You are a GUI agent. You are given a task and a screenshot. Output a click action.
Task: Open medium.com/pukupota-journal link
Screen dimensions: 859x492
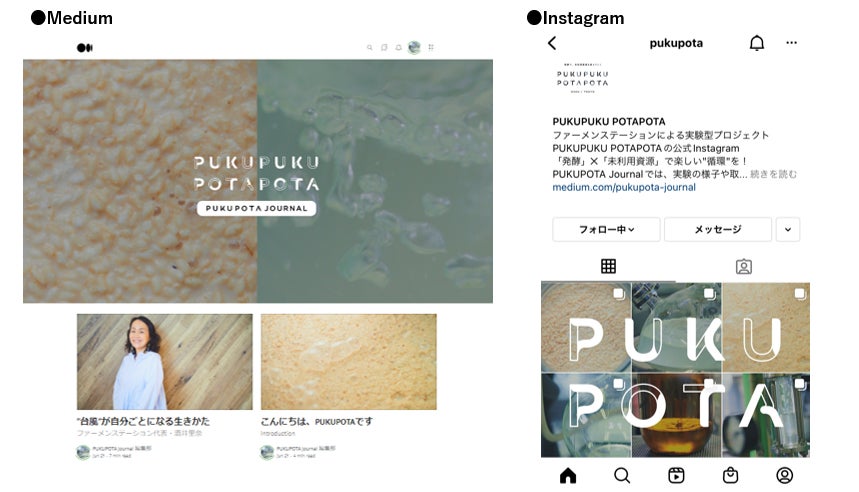(624, 187)
